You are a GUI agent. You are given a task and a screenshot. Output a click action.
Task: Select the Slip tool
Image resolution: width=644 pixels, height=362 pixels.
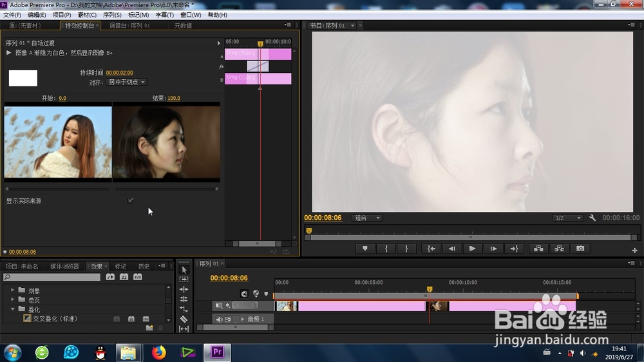click(x=184, y=329)
